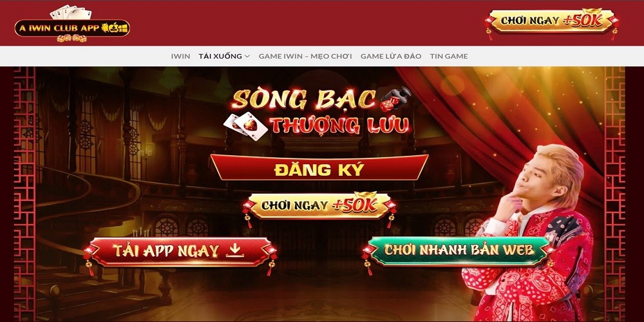644x322 pixels.
Task: Click the download arrow on Tải App Ngay
Action: pos(235,250)
